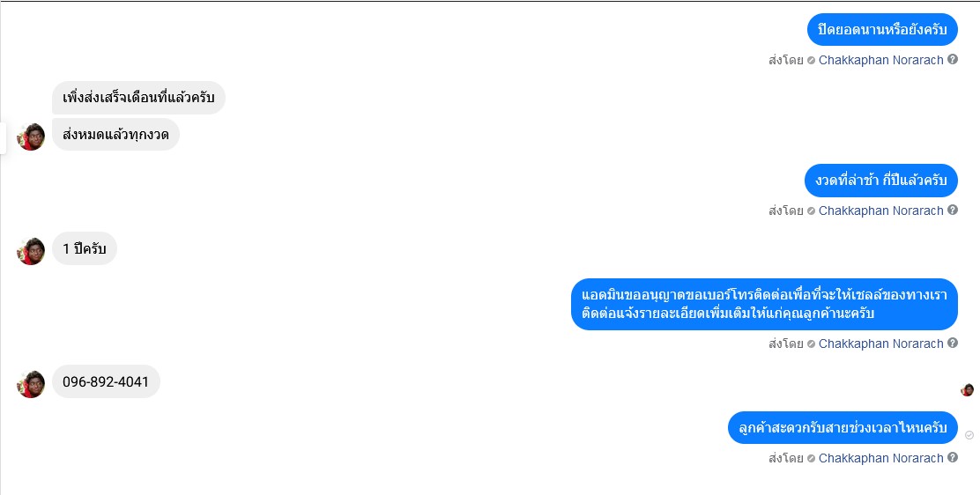This screenshot has height=495, width=980.
Task: Open Chakkaphan Norarach link under 'งวดที่ล่าช้า' message
Action: click(880, 211)
